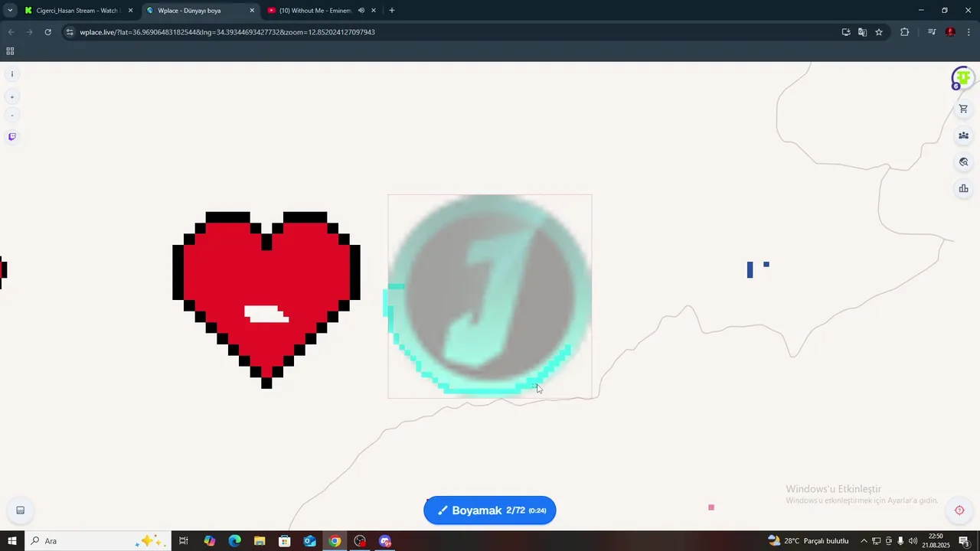The height and width of the screenshot is (551, 980).
Task: Open the apps grid in bookmarks bar
Action: pyautogui.click(x=10, y=51)
